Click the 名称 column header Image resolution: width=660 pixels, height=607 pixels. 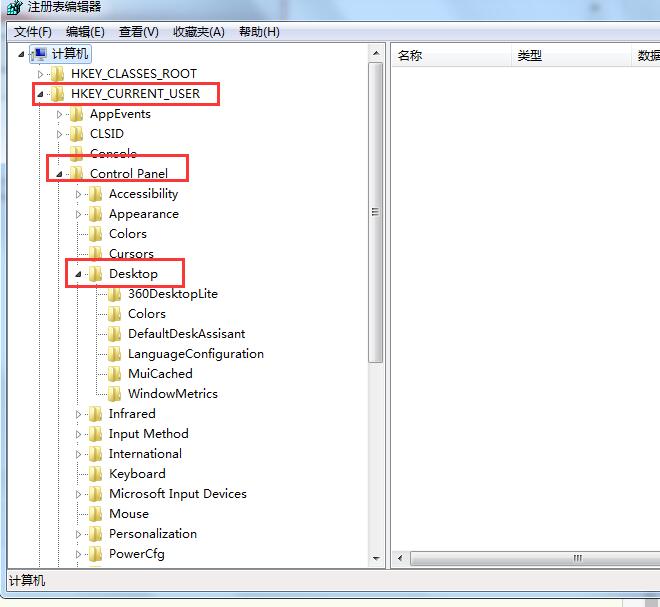pos(451,56)
